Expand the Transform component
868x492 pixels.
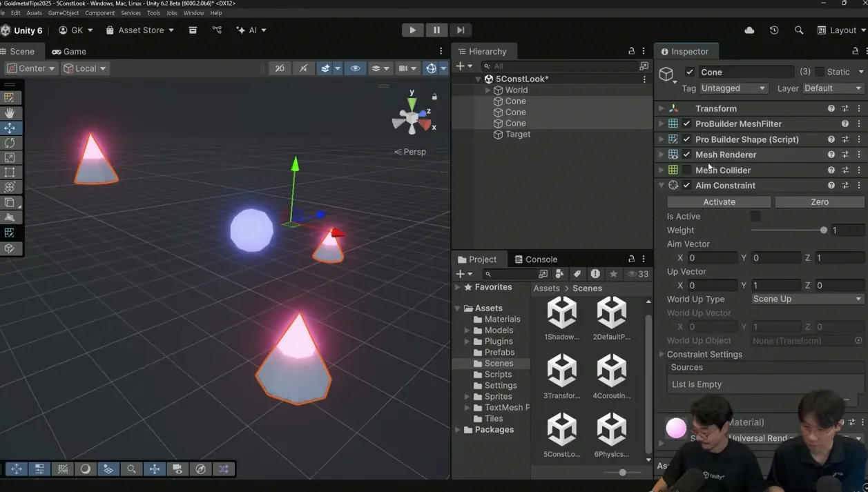click(661, 109)
